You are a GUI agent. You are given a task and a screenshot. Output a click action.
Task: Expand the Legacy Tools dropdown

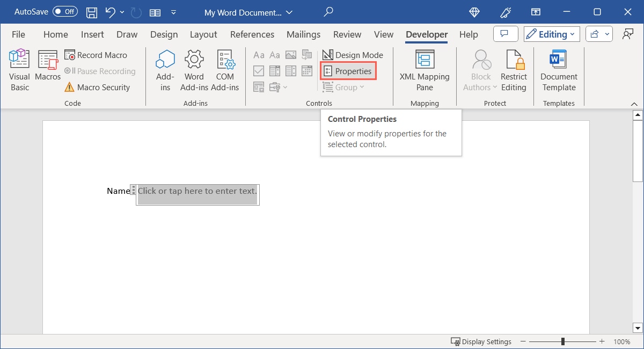tap(285, 87)
